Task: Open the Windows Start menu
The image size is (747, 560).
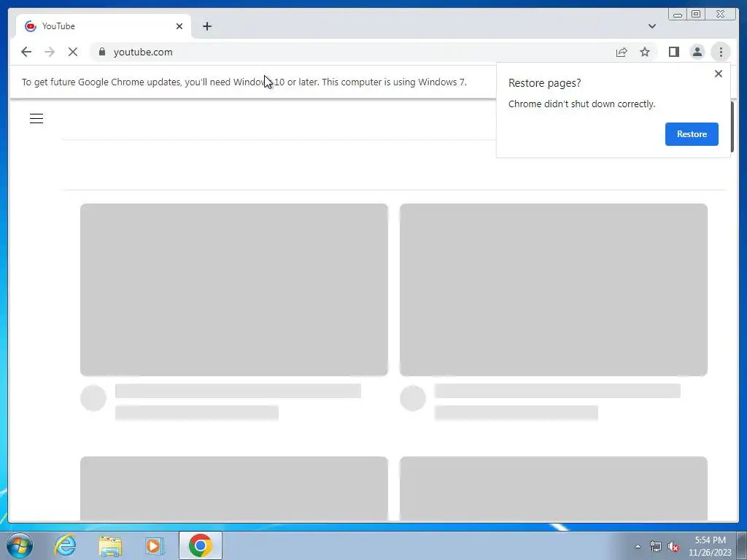Action: [x=20, y=545]
